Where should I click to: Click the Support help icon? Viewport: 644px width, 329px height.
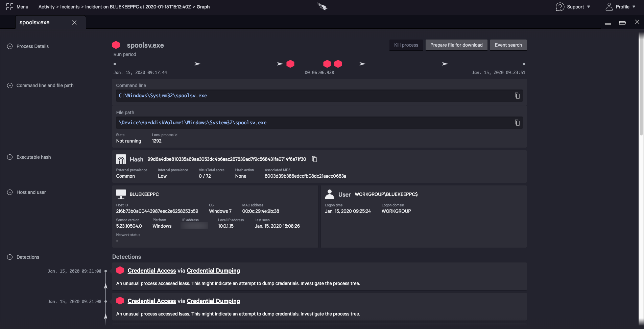pyautogui.click(x=560, y=7)
